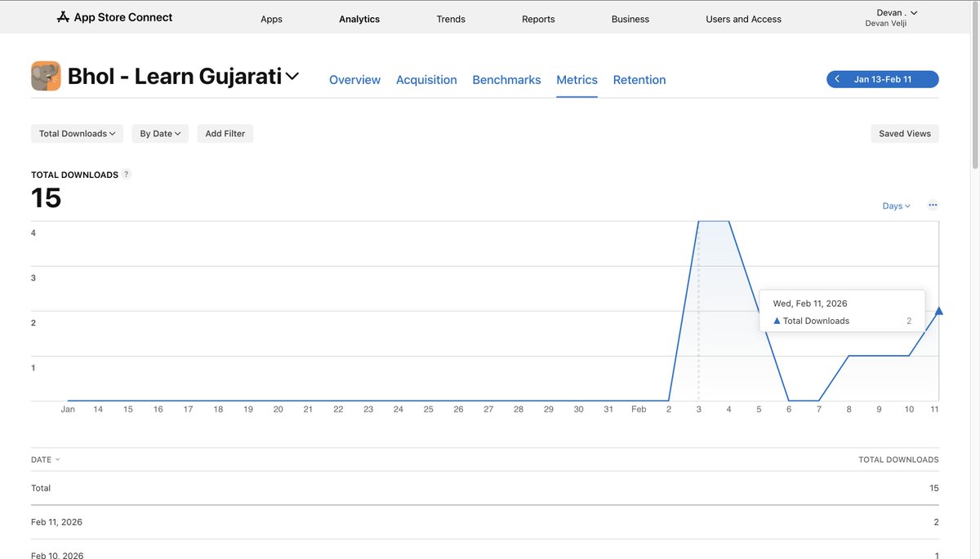Switch to the Retention tab
This screenshot has width=980, height=559.
[x=639, y=80]
